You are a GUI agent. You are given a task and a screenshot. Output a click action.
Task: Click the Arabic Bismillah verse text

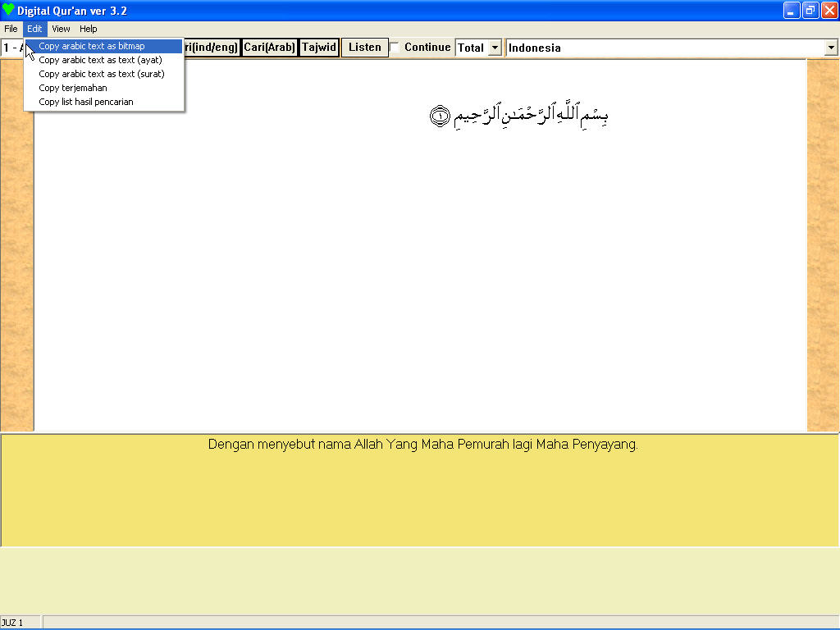click(x=531, y=115)
